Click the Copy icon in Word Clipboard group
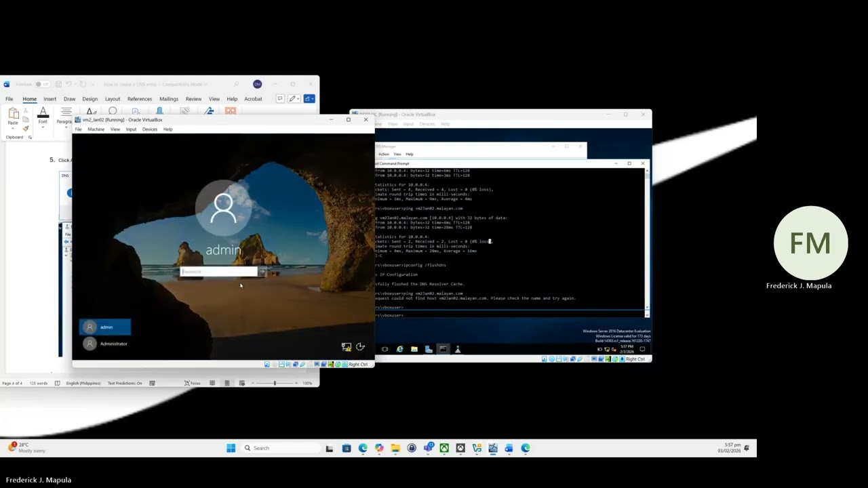 coord(26,120)
